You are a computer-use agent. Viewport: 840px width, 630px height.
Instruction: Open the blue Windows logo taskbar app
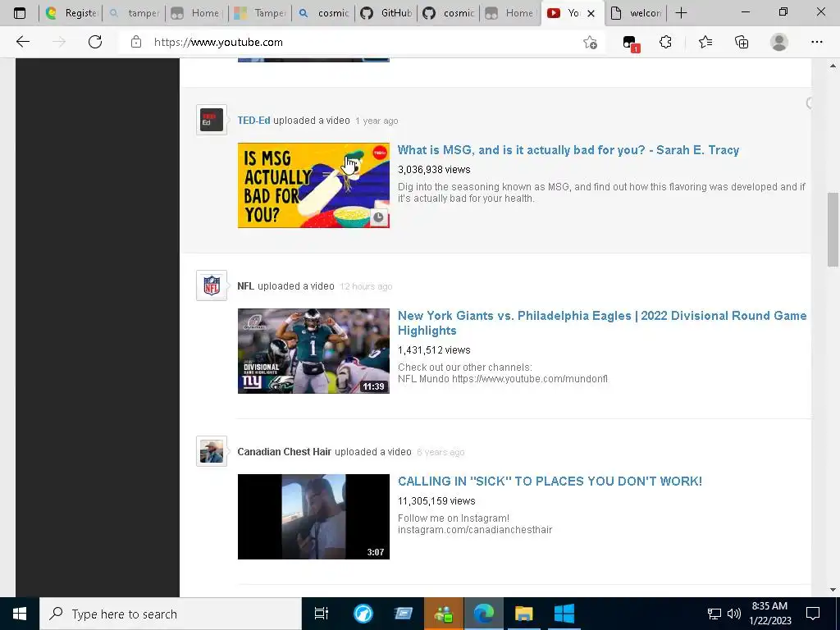pyautogui.click(x=564, y=614)
